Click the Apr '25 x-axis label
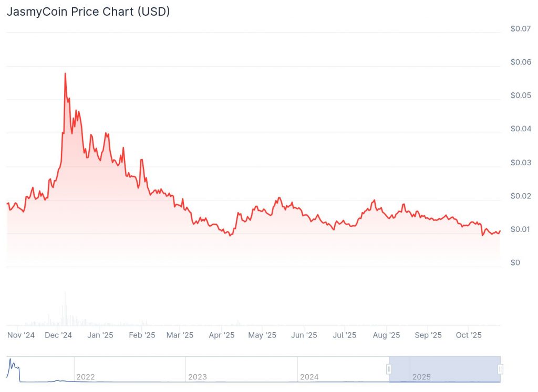Screen dimensions: 538x392 tap(222, 335)
